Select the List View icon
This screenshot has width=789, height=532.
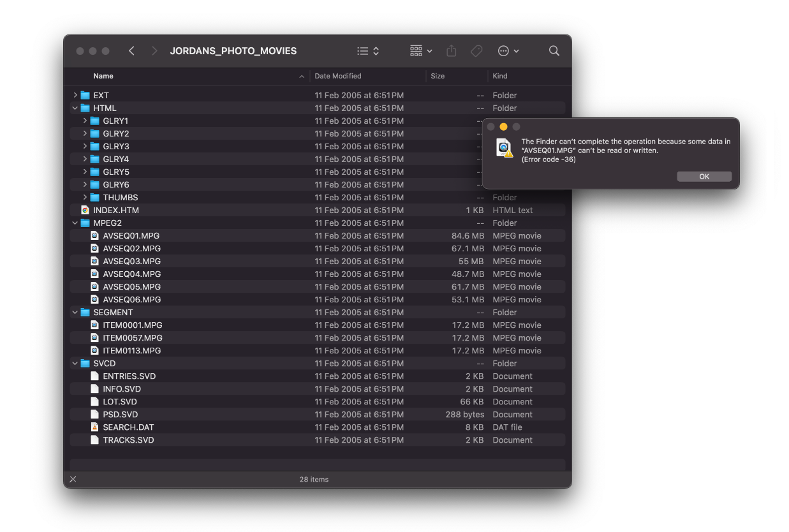pyautogui.click(x=363, y=50)
